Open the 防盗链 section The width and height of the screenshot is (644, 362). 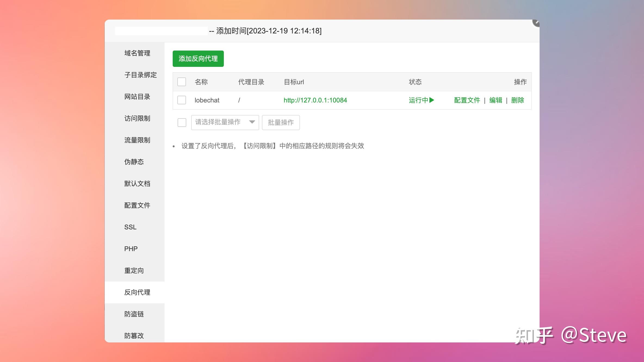[x=134, y=314]
